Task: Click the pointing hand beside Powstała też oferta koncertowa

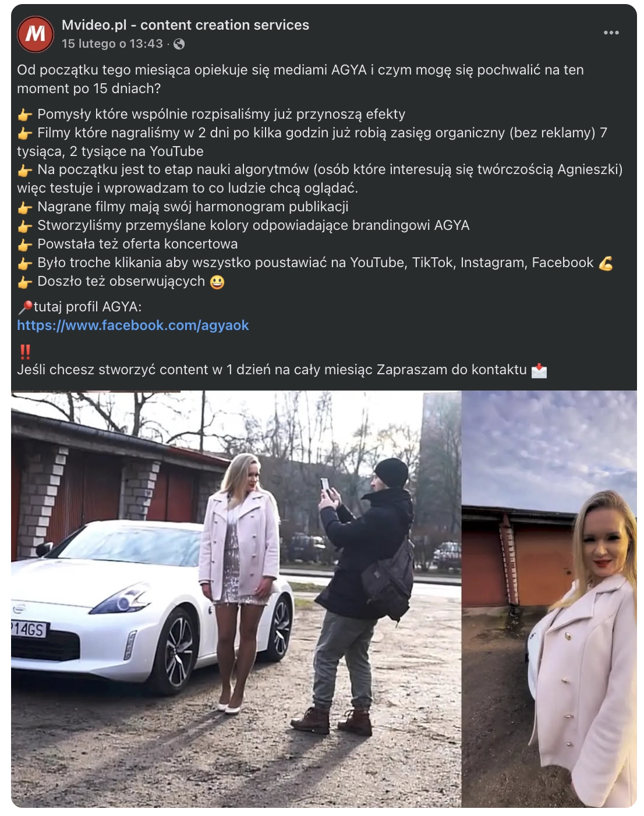Action: point(25,244)
